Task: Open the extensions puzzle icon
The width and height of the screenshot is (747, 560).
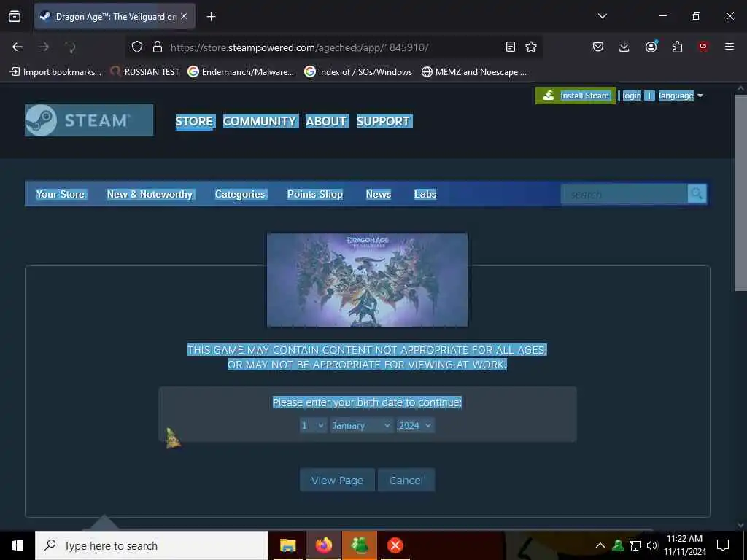Action: [677, 47]
